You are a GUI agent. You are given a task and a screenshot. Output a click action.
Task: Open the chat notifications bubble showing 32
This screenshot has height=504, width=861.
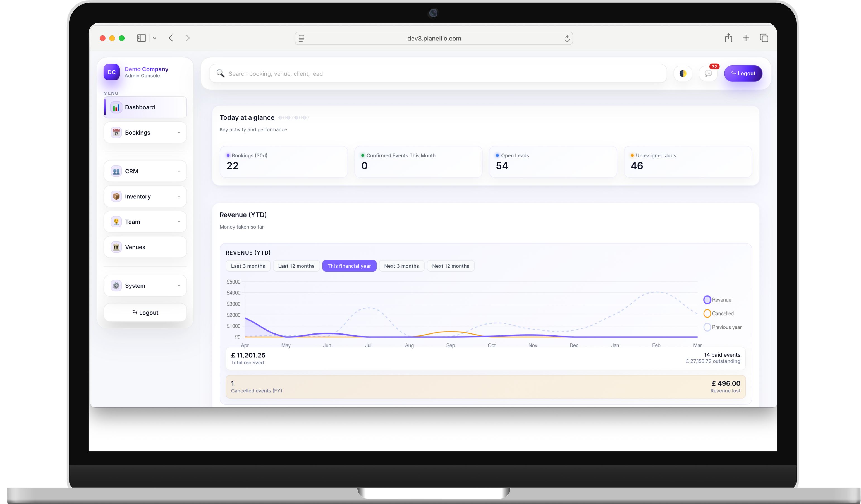coord(708,73)
